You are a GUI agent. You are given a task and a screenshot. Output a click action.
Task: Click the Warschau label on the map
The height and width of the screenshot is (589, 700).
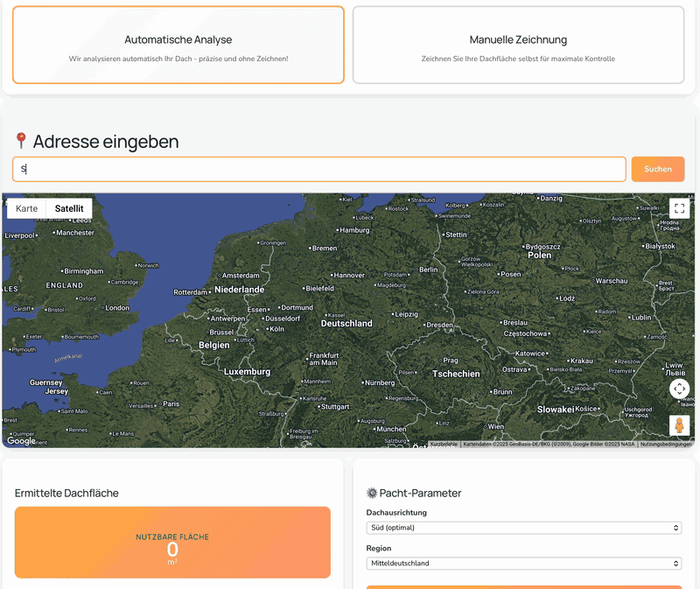612,281
